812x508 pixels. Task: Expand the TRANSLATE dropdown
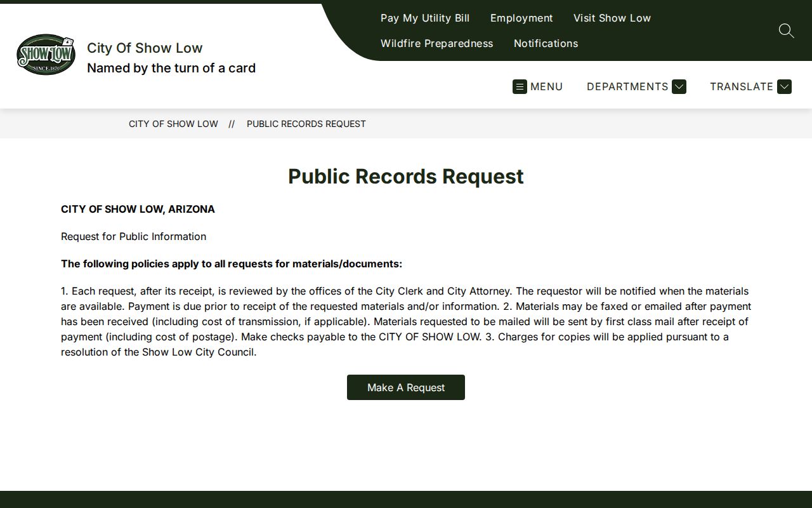[750, 86]
